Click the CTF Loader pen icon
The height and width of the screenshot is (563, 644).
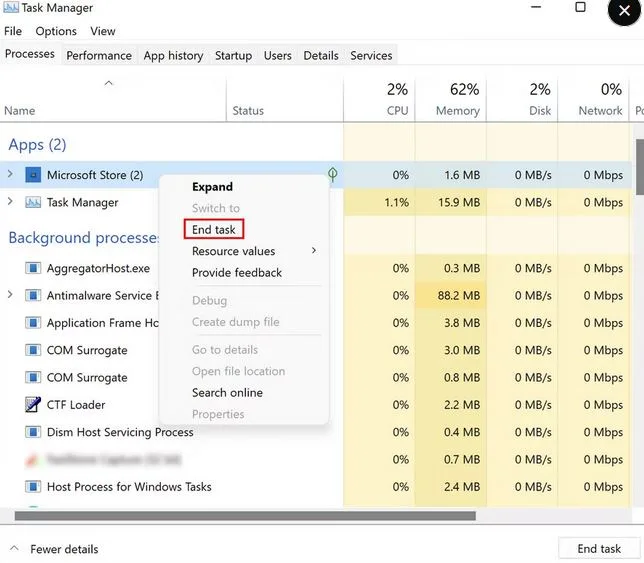tap(33, 405)
